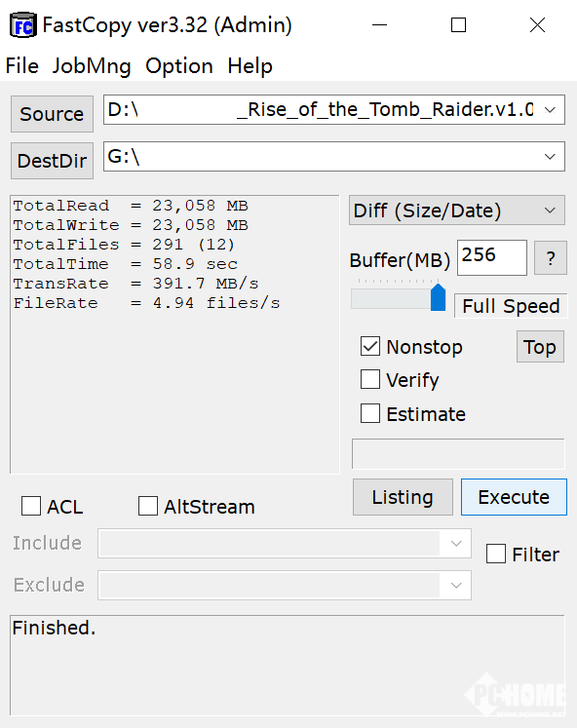Click the FastCopy app icon in title bar
Image resolution: width=577 pixels, height=728 pixels.
click(x=22, y=25)
